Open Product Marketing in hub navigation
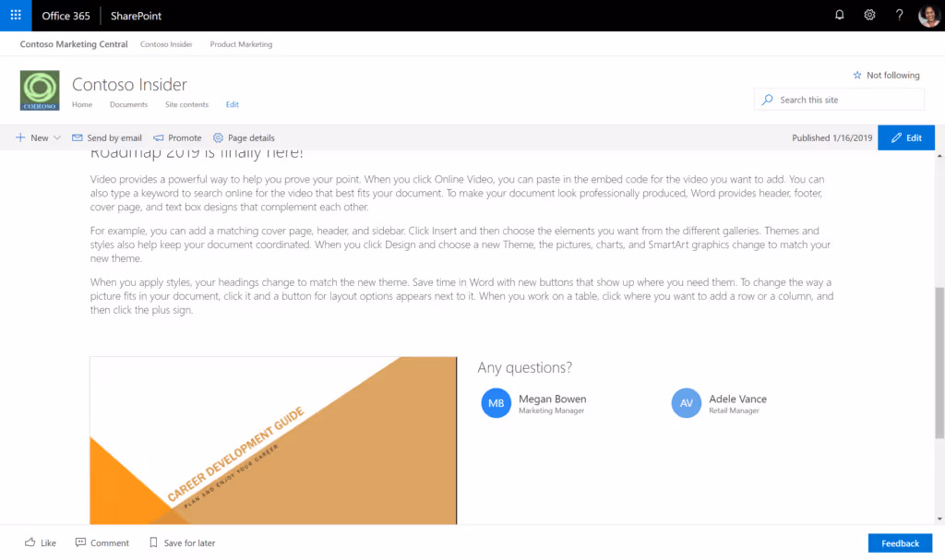Screen dimensions: 945x560 point(241,44)
